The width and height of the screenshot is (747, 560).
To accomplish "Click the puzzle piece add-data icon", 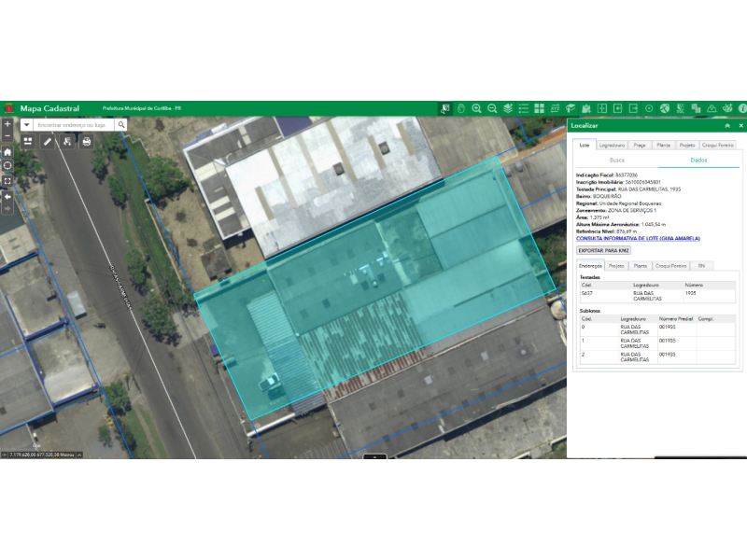I will pyautogui.click(x=586, y=108).
